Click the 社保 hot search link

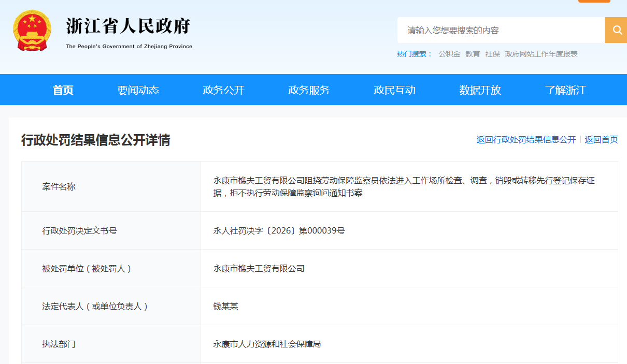(x=492, y=54)
